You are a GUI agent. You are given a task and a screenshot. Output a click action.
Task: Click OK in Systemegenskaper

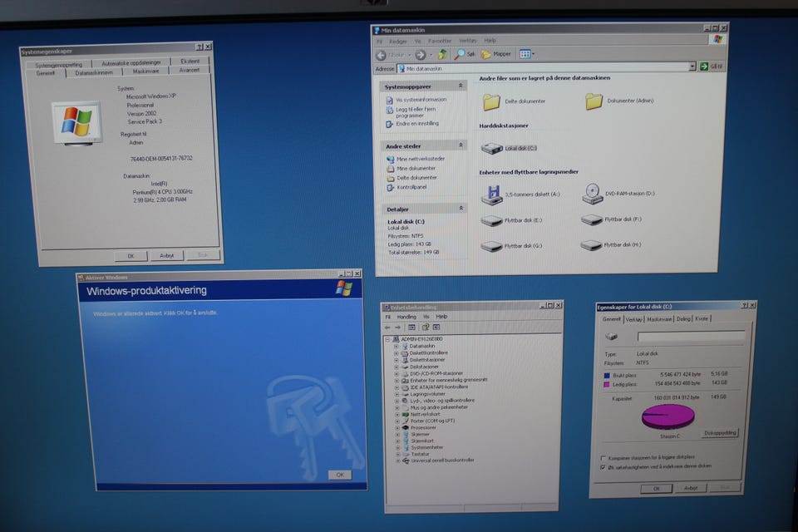click(131, 256)
